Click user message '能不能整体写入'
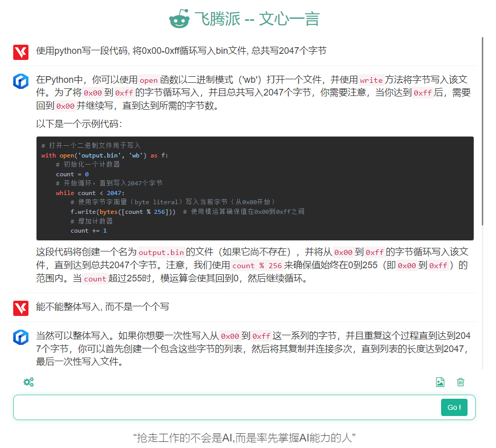 (x=102, y=307)
